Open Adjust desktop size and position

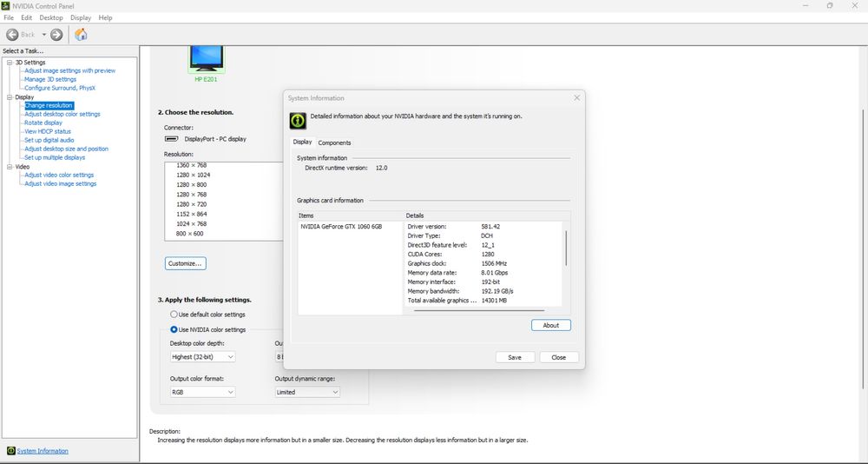point(67,149)
